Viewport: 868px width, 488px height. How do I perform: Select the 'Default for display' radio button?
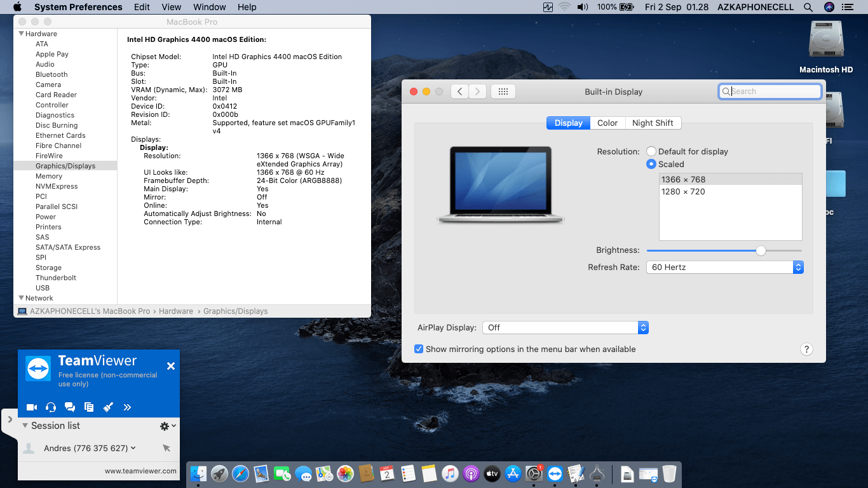pos(651,151)
